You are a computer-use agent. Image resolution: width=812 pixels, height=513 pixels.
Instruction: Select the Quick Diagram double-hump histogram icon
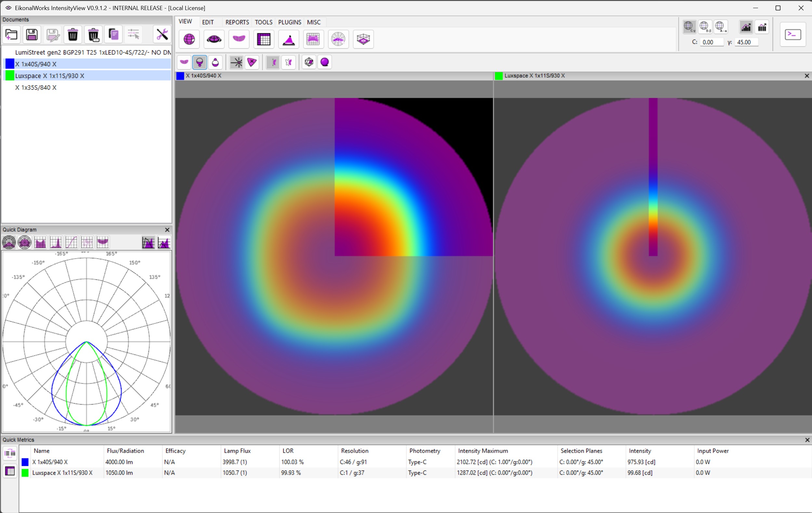pyautogui.click(x=40, y=242)
